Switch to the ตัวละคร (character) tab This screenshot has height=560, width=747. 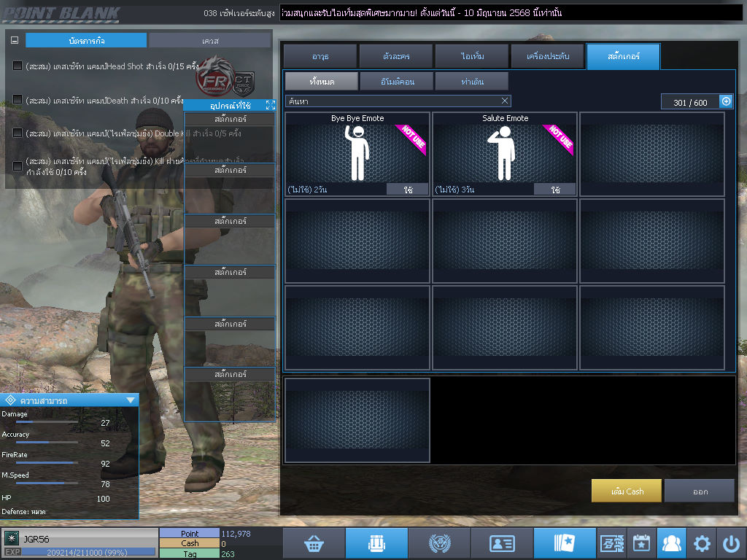(x=396, y=57)
